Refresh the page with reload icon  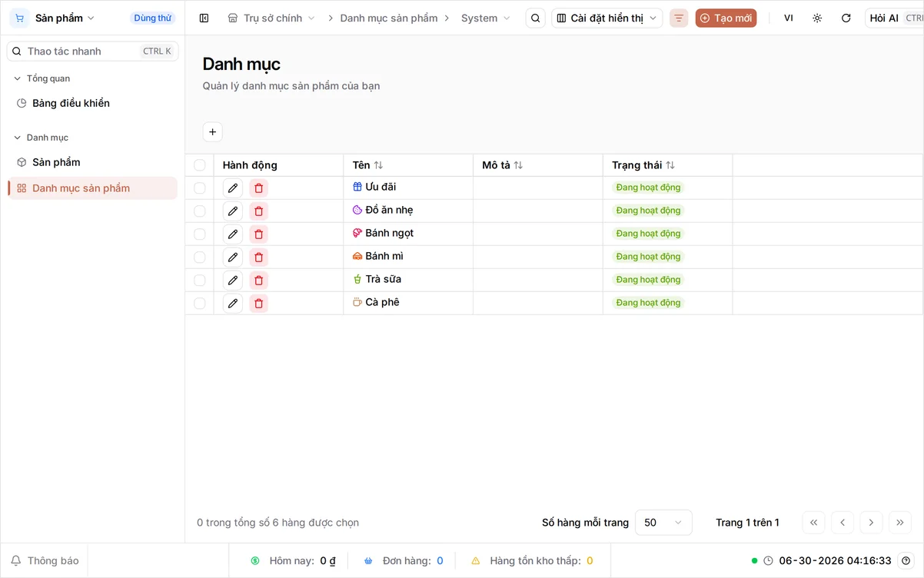coord(846,18)
